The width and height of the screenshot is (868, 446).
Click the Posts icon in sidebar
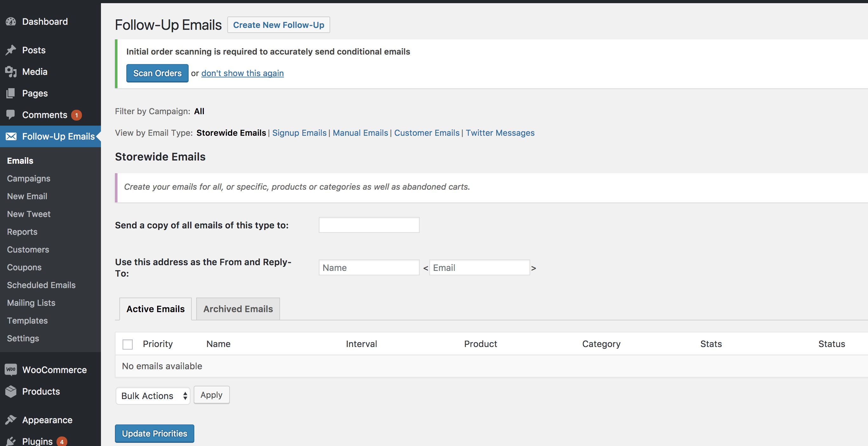click(11, 49)
